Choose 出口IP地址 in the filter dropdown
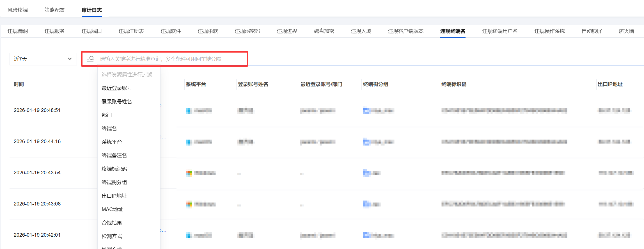644x249 pixels. tap(114, 196)
